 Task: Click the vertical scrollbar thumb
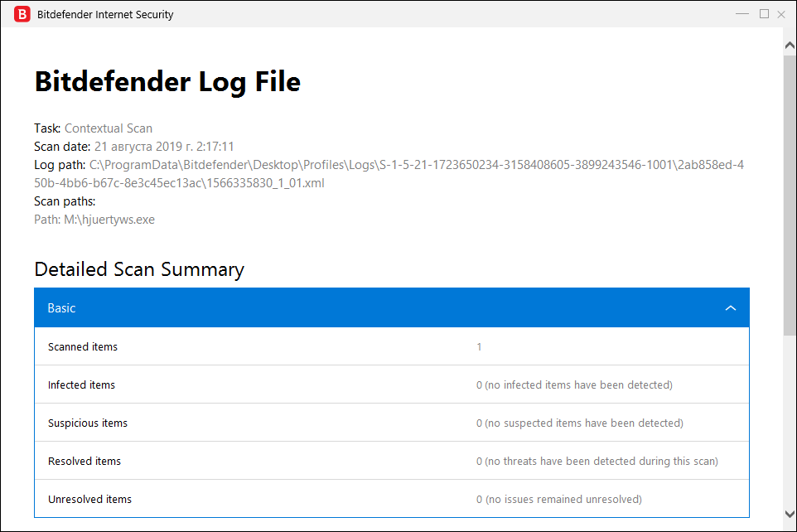coord(790,196)
